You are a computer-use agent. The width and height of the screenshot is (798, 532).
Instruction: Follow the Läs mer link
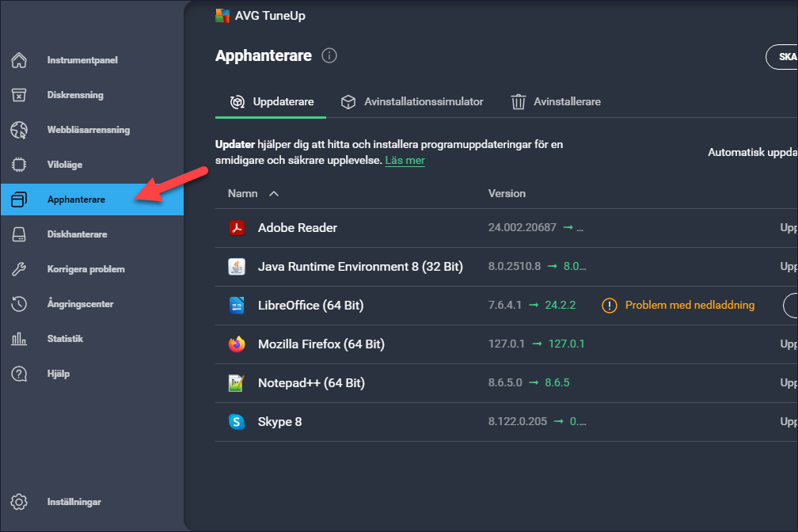pos(405,161)
